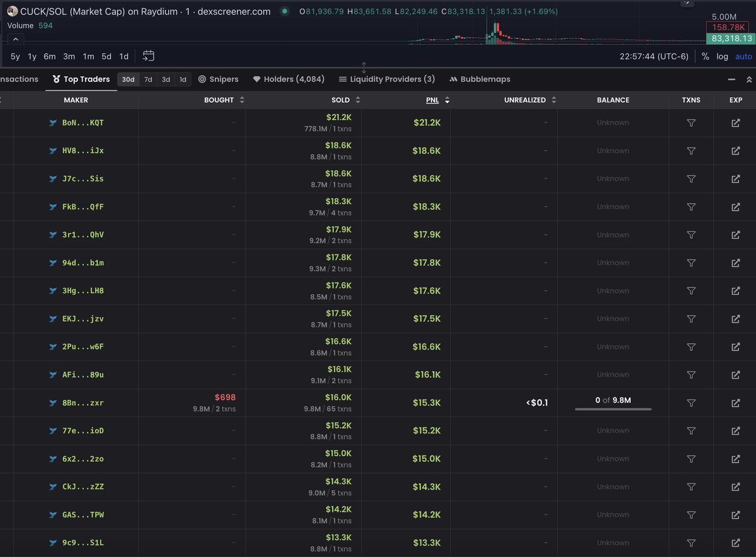756x557 pixels.
Task: Select the 30d top traders period
Action: tap(129, 79)
